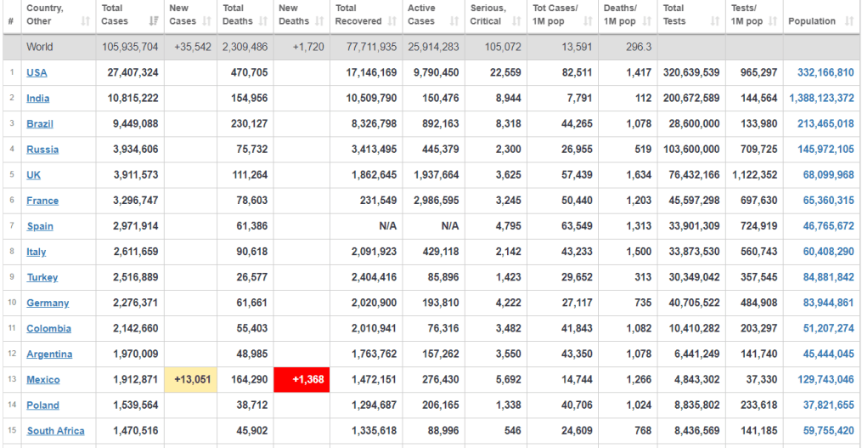The width and height of the screenshot is (868, 448).
Task: Click sort arrows icon in Total Recovered header
Action: click(392, 21)
